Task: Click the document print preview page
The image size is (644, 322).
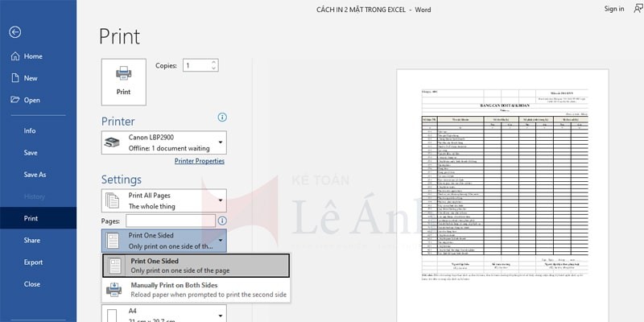Action: click(502, 196)
